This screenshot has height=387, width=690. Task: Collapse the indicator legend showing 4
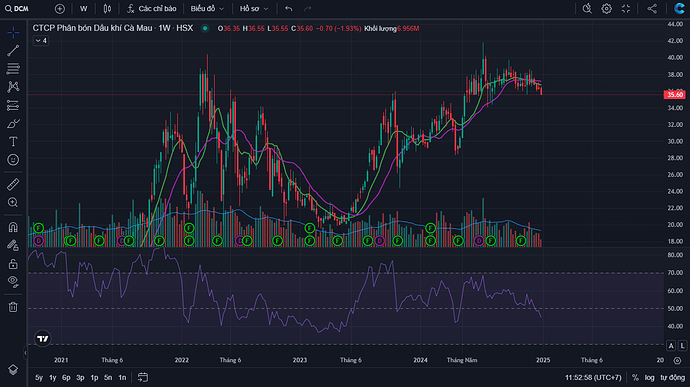tap(41, 41)
